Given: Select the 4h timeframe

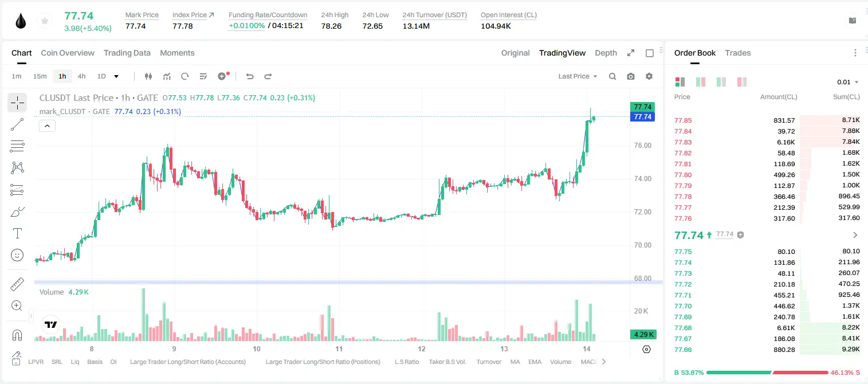Looking at the screenshot, I should (82, 76).
